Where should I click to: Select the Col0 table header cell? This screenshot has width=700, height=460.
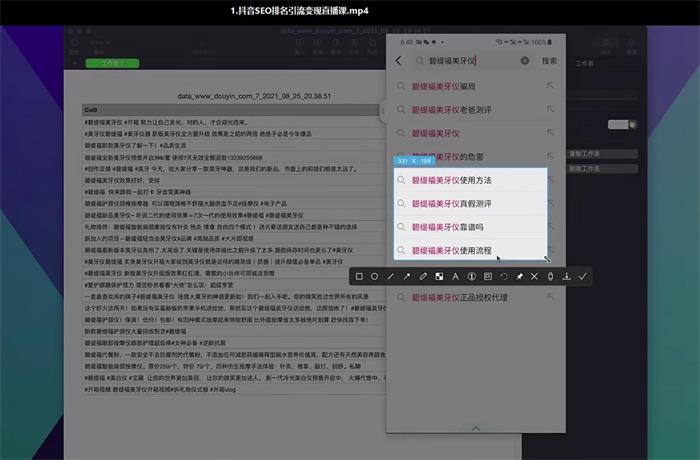tap(230, 110)
